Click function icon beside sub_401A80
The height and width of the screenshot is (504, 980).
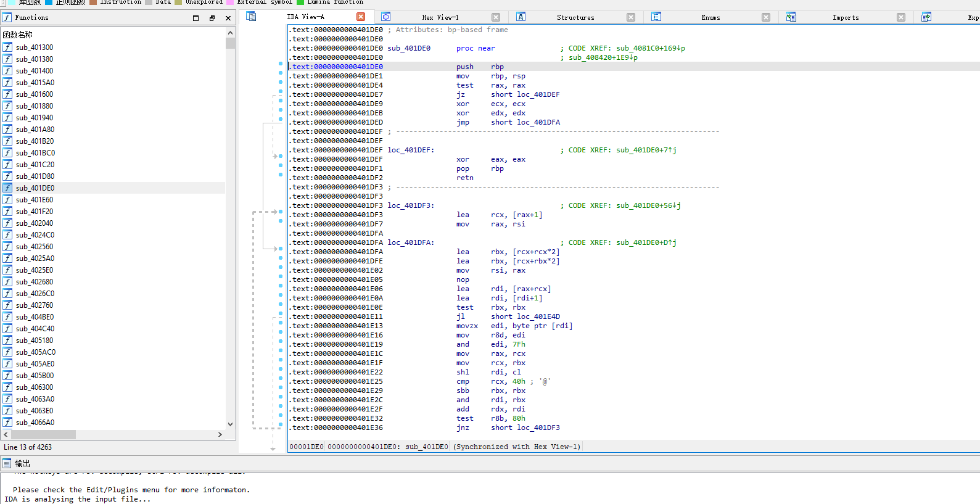[x=7, y=129]
